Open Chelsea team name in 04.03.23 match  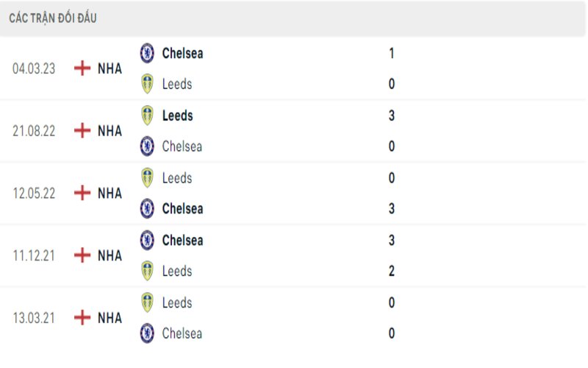[182, 53]
